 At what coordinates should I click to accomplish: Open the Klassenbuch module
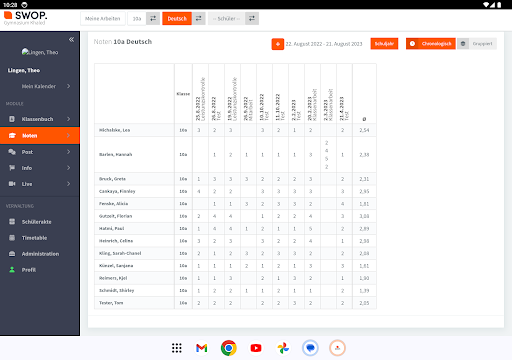tap(40, 119)
